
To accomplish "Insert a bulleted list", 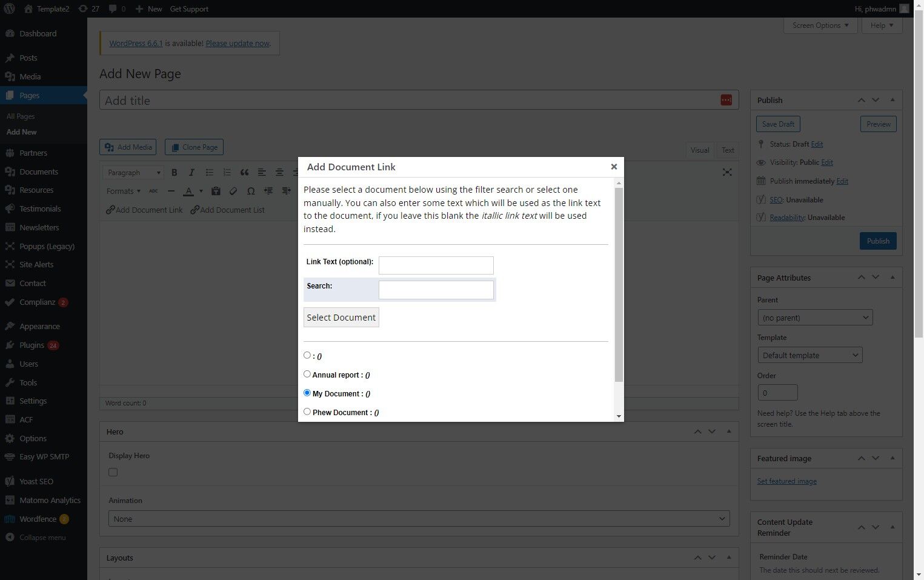I will [209, 173].
